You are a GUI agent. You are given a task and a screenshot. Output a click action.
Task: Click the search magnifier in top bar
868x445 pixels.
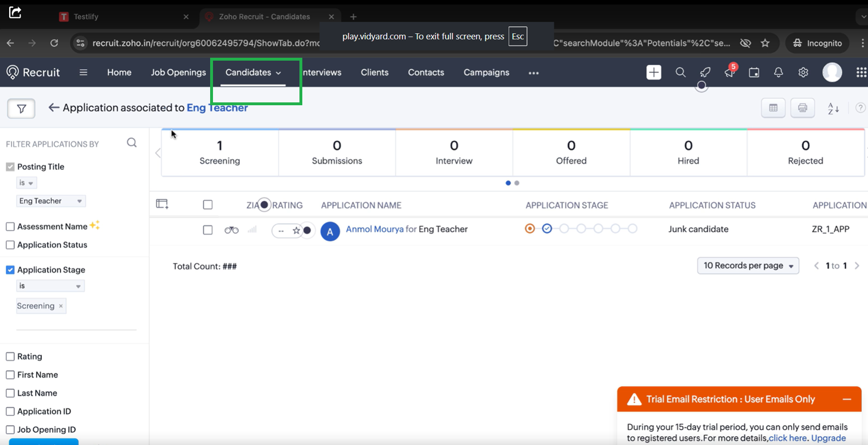click(x=680, y=72)
